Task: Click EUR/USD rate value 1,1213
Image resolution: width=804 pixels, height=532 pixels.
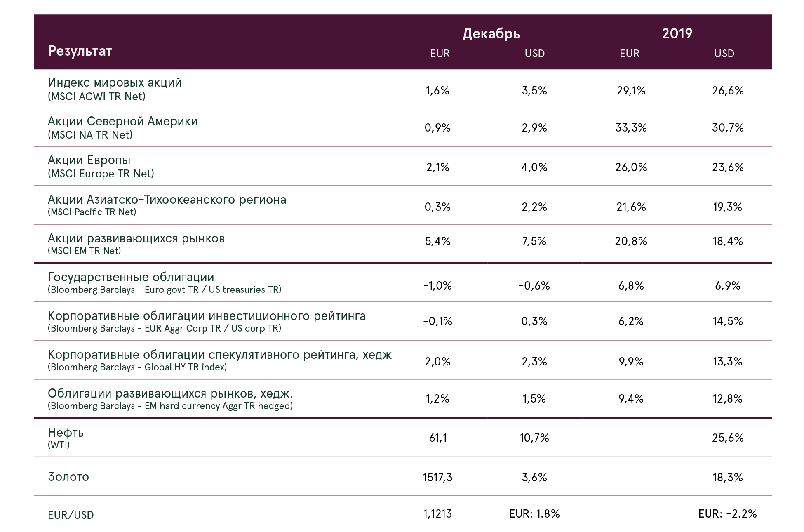Action: (x=437, y=514)
